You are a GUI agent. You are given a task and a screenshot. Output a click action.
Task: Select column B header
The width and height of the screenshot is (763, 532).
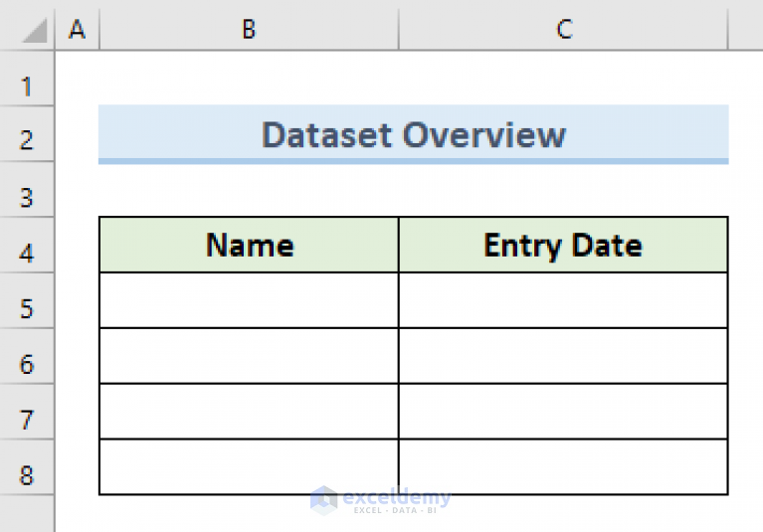click(x=249, y=31)
